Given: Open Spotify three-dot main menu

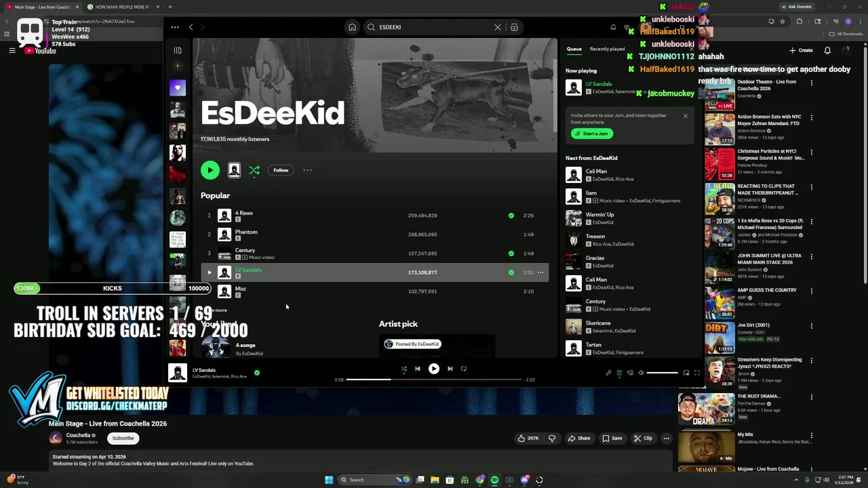Looking at the screenshot, I should pyautogui.click(x=175, y=27).
